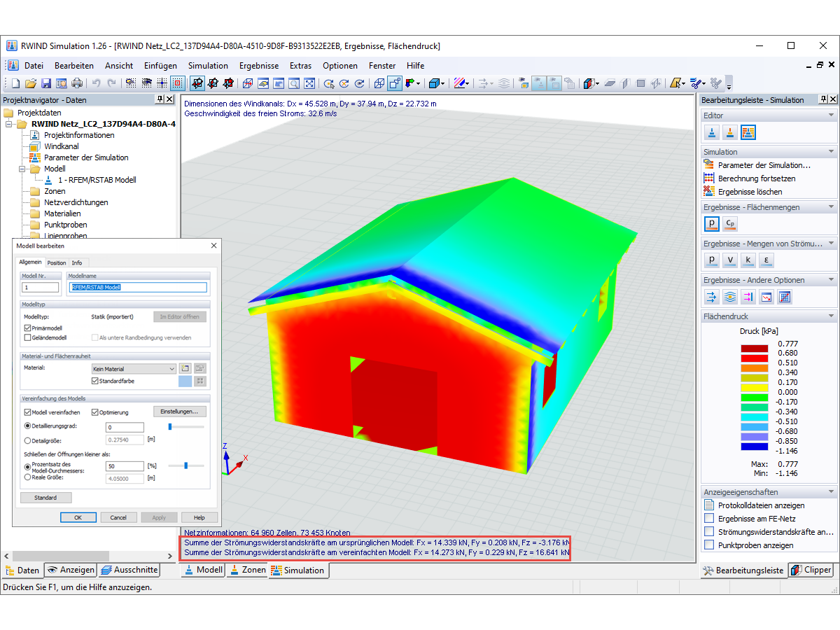Click the Print toolbar icon
840x630 pixels.
tap(77, 83)
